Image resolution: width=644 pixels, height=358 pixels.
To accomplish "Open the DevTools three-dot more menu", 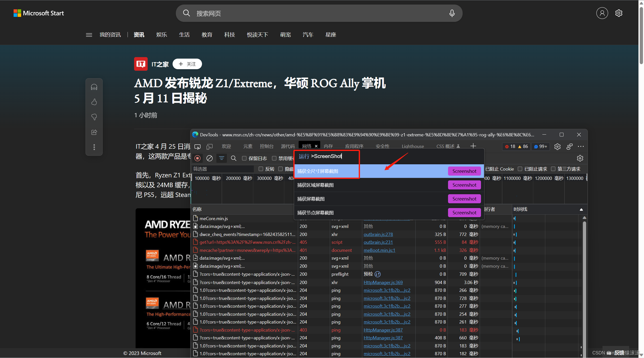I will click(581, 146).
